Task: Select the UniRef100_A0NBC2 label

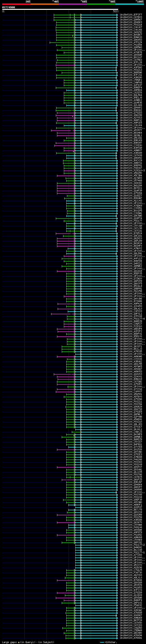Action: tap(131, 100)
